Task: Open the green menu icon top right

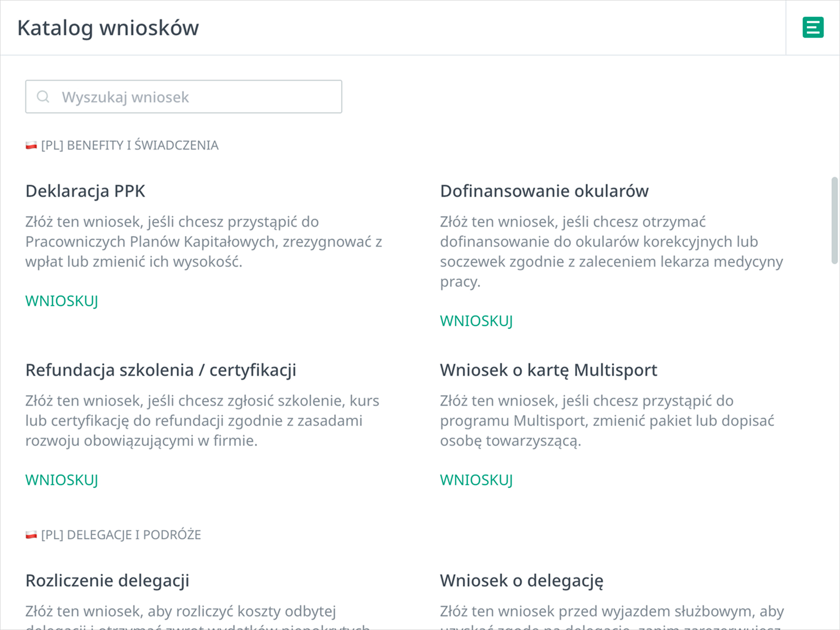Action: coord(813,27)
